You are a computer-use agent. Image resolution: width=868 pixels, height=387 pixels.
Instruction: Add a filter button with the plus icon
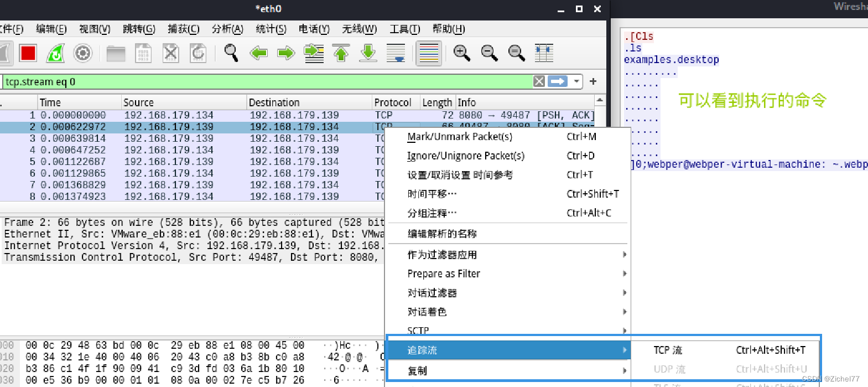pos(593,81)
